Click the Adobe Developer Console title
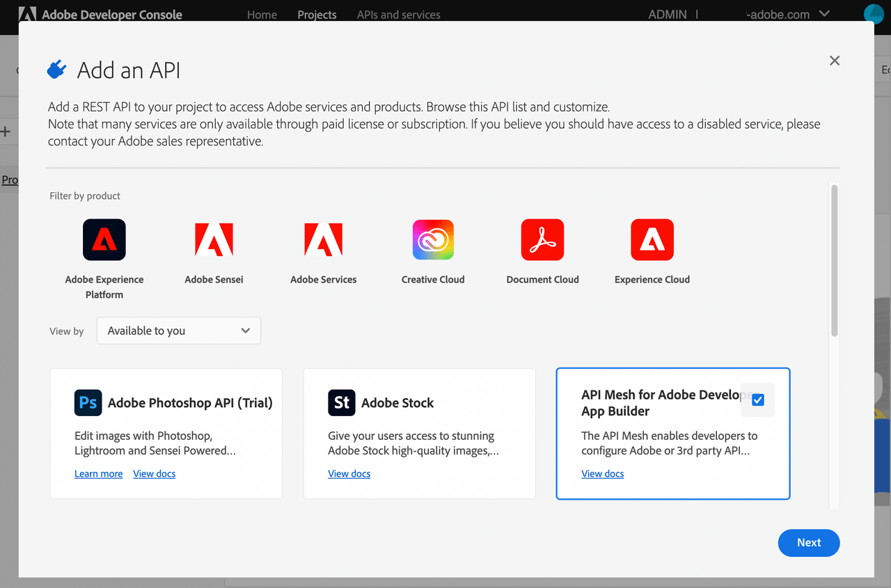The image size is (891, 588). (112, 15)
